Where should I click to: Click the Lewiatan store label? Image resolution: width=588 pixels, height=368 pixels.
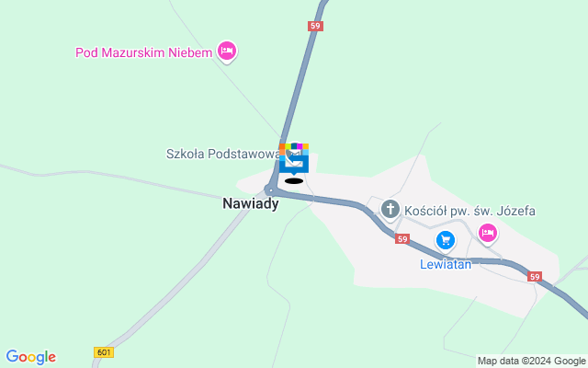pyautogui.click(x=446, y=264)
